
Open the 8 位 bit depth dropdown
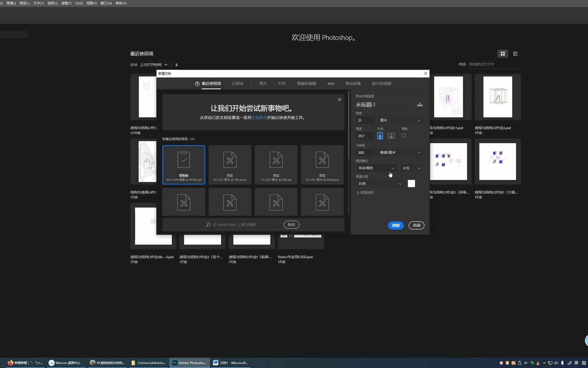tap(412, 168)
